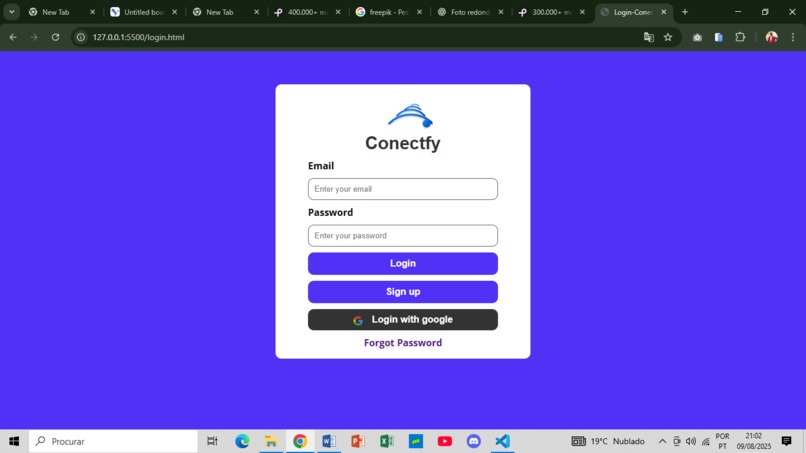
Task: Open the notification center icon
Action: coord(786,441)
